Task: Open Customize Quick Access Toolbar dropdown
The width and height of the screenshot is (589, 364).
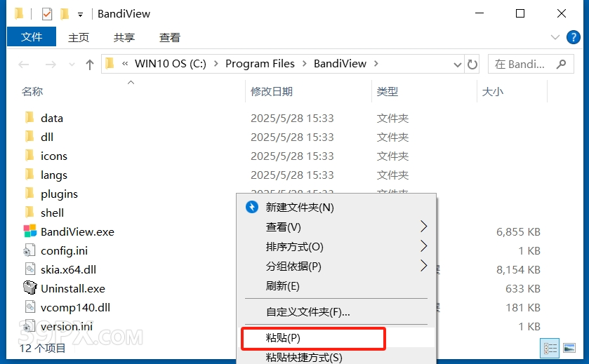Action: click(80, 15)
